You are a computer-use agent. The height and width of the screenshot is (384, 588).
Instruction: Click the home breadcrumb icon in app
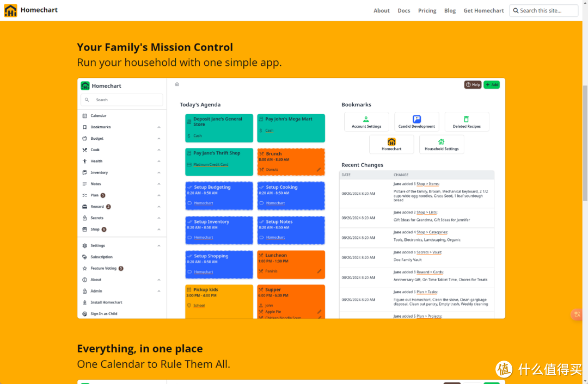click(x=177, y=84)
